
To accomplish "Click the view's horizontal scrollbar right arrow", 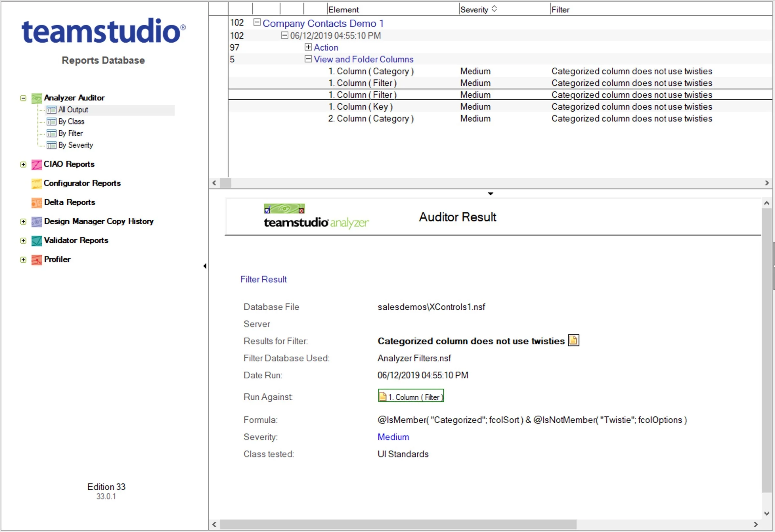I will coord(767,183).
